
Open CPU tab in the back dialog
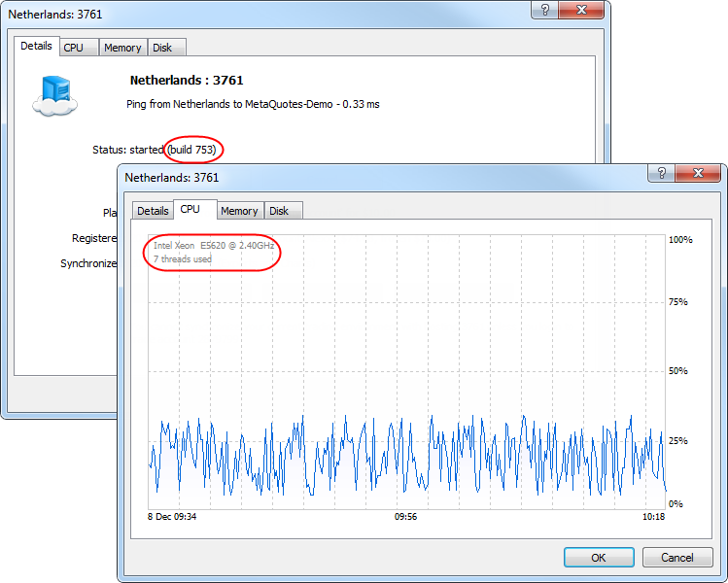coord(73,48)
